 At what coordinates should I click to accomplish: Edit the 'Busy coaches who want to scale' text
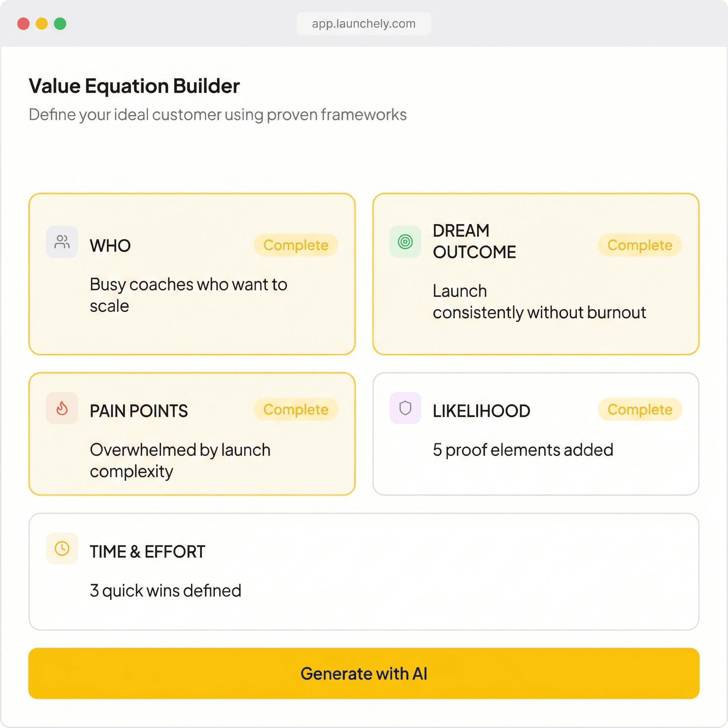tap(188, 295)
